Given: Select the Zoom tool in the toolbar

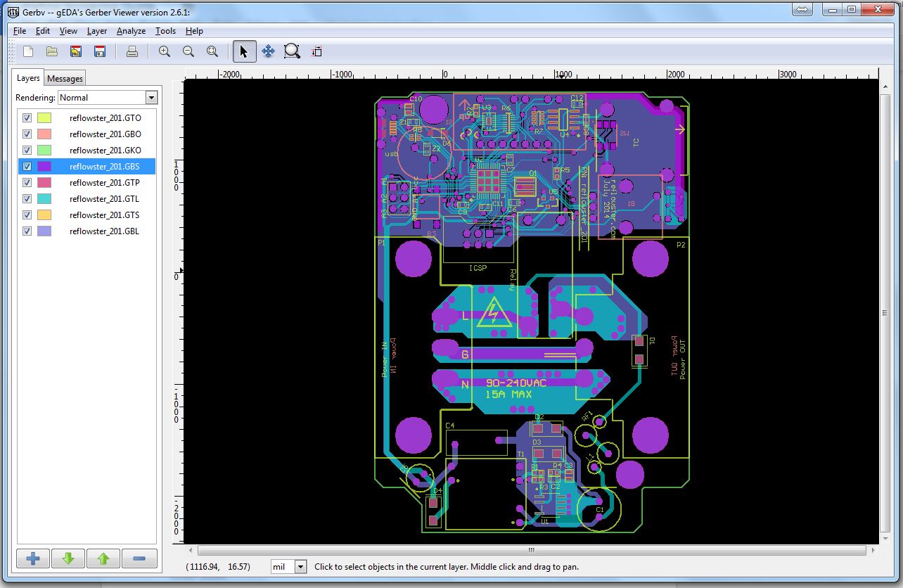Looking at the screenshot, I should (292, 51).
